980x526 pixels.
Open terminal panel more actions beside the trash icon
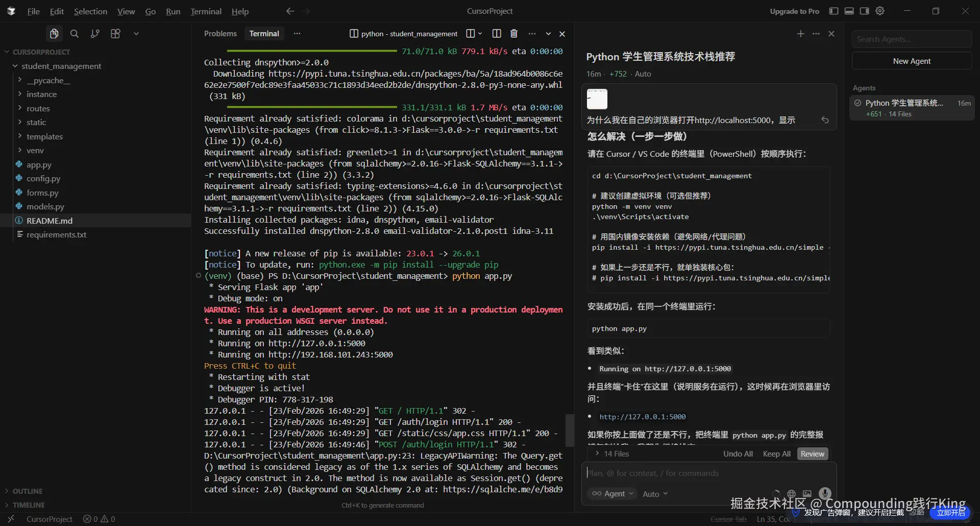532,34
